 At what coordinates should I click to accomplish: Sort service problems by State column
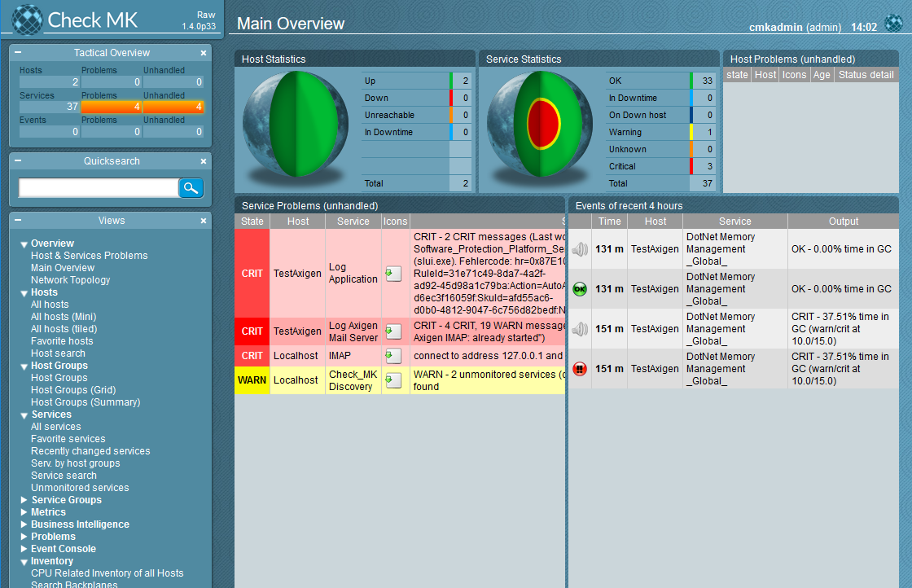(252, 222)
